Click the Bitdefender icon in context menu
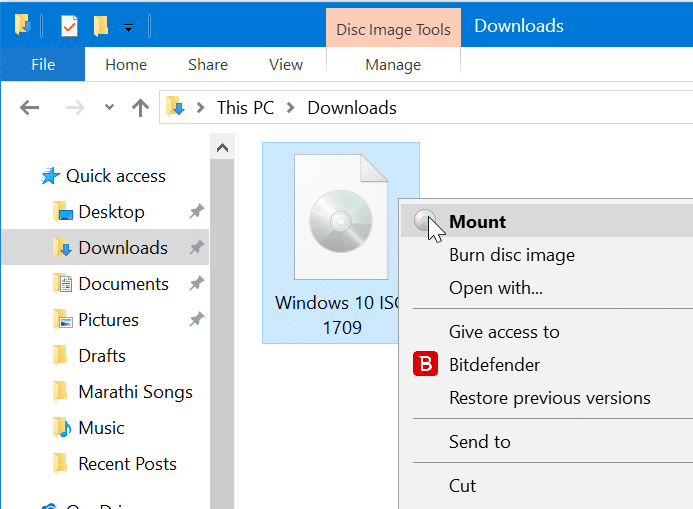Image resolution: width=693 pixels, height=509 pixels. pyautogui.click(x=425, y=365)
